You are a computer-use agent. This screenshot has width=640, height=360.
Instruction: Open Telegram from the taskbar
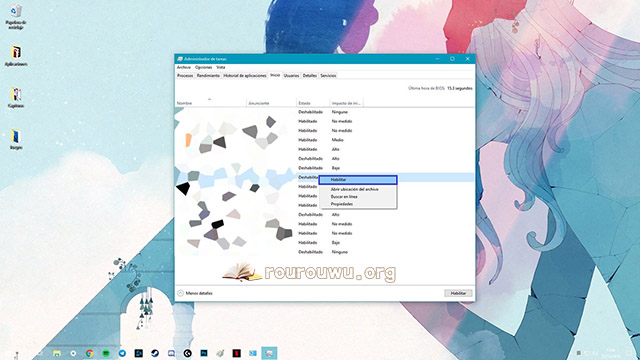tap(122, 353)
